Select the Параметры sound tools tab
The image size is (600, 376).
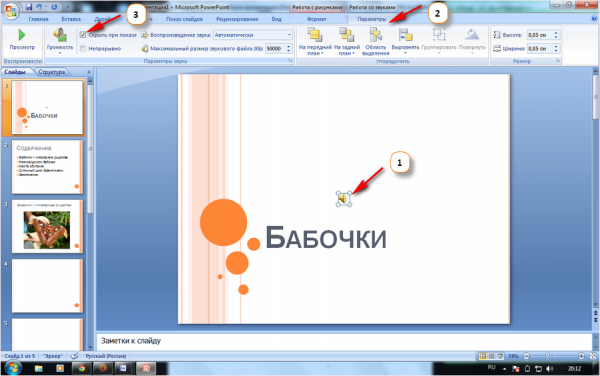372,19
